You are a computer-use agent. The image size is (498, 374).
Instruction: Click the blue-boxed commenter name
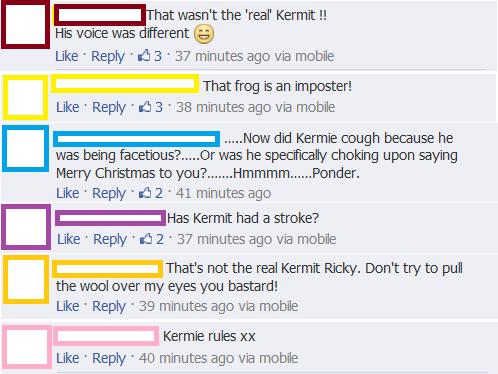[136, 139]
